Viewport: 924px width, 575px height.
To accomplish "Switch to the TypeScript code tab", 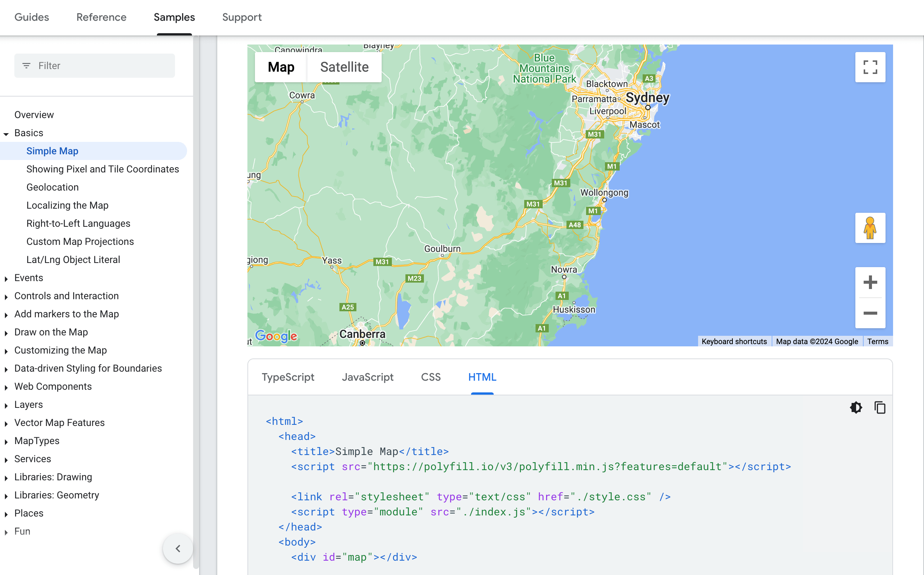I will (288, 377).
